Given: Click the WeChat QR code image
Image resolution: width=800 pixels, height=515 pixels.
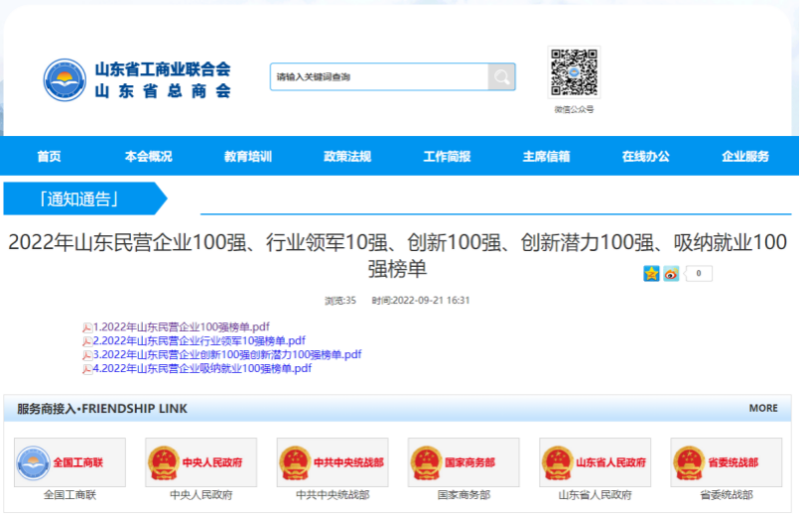Looking at the screenshot, I should pos(573,72).
